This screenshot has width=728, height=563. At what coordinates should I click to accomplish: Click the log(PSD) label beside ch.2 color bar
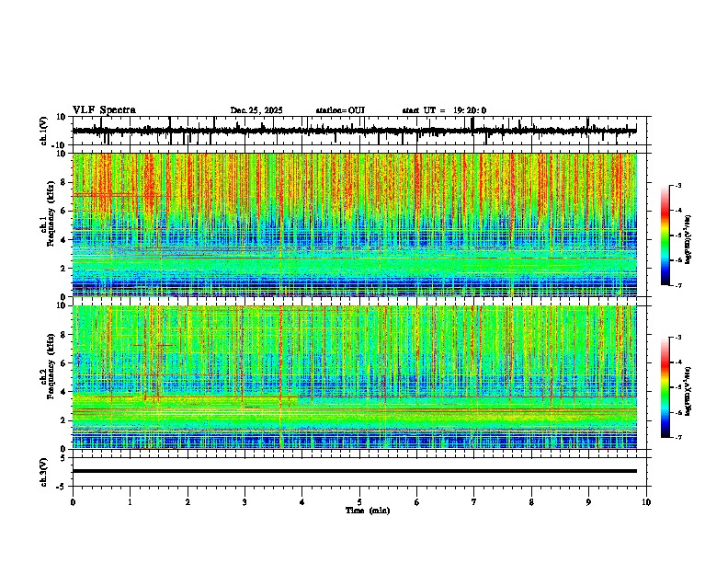(688, 392)
